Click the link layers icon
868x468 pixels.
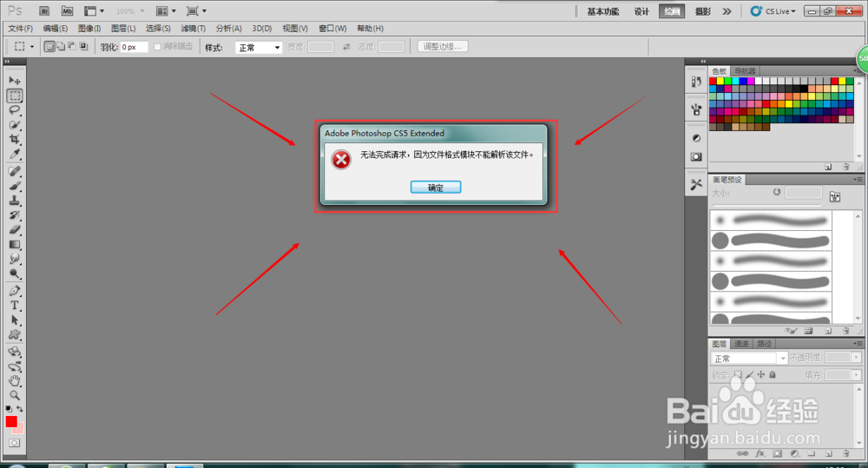743,453
